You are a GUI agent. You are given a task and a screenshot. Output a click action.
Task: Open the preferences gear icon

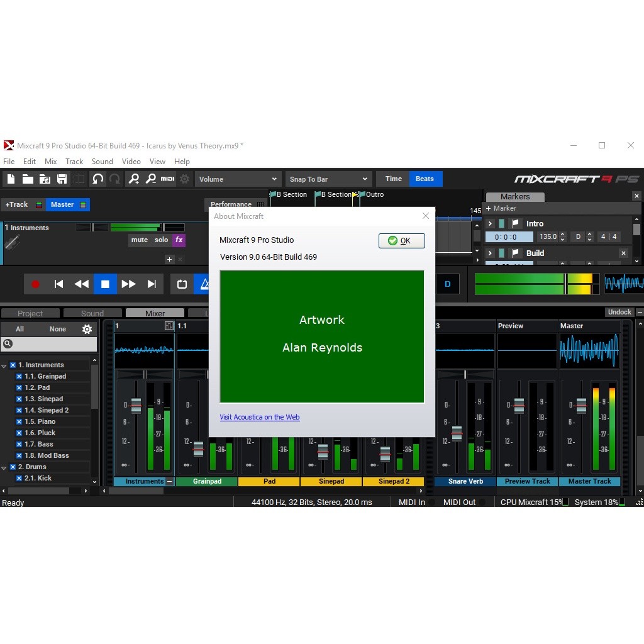pos(184,179)
